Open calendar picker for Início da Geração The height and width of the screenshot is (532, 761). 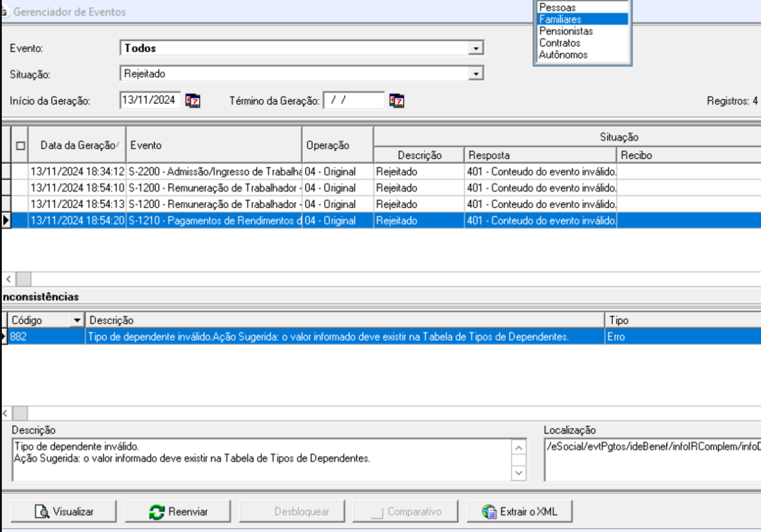[x=193, y=100]
